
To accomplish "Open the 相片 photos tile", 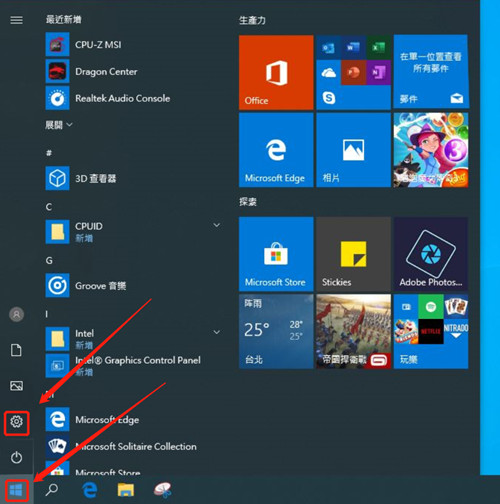I will click(353, 150).
